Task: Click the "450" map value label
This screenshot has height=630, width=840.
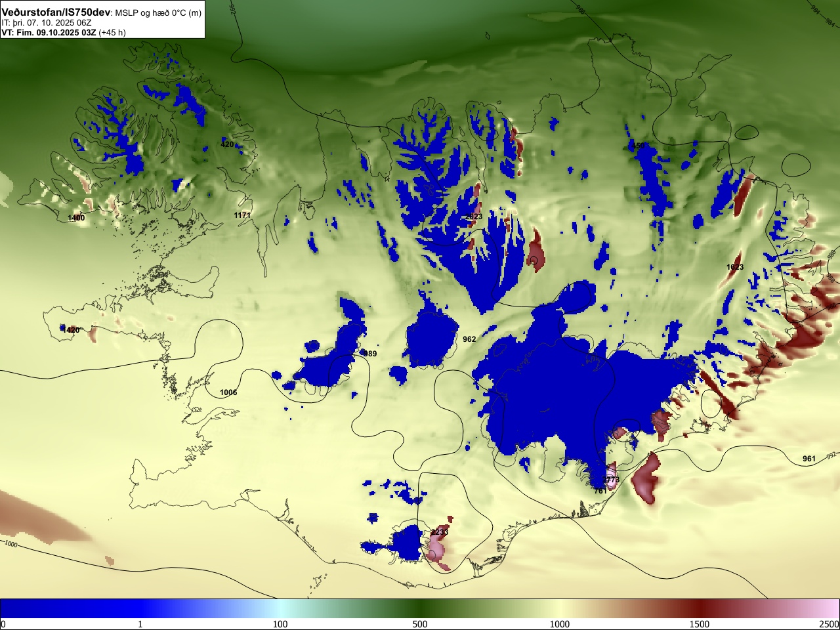Action: pos(638,146)
